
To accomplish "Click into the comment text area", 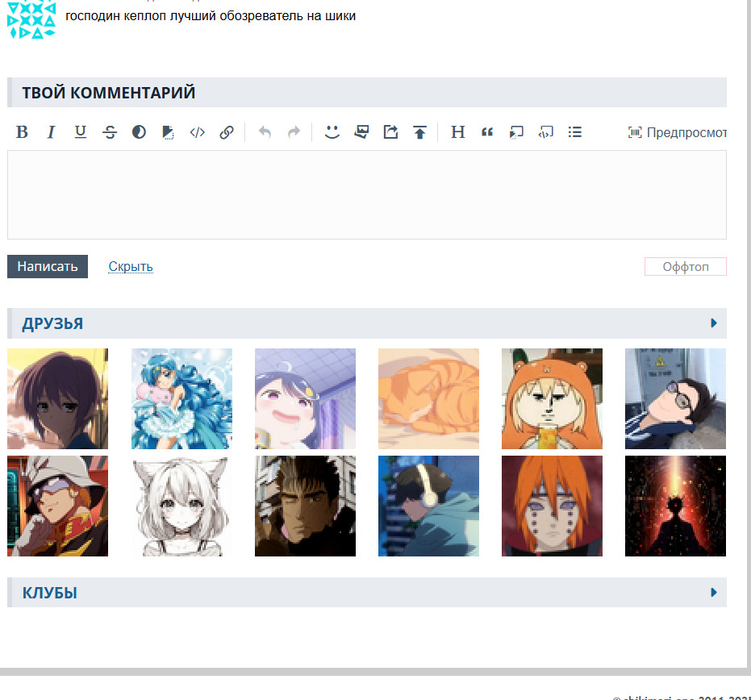I will coord(366,194).
